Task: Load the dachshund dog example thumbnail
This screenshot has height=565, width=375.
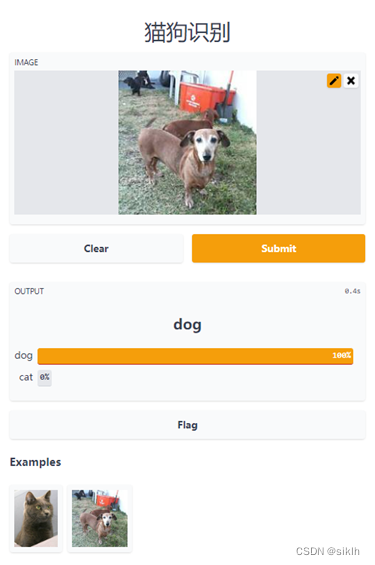Action: [100, 518]
